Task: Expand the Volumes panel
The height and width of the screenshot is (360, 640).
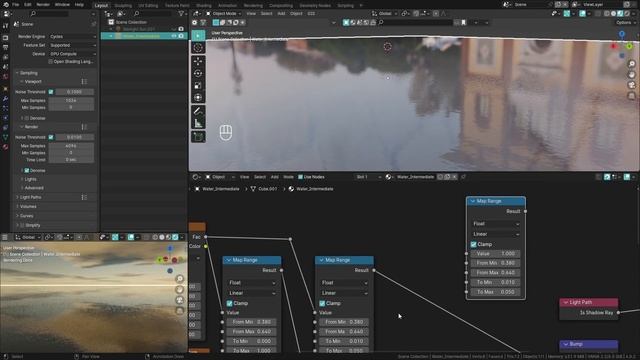Action: click(x=28, y=207)
